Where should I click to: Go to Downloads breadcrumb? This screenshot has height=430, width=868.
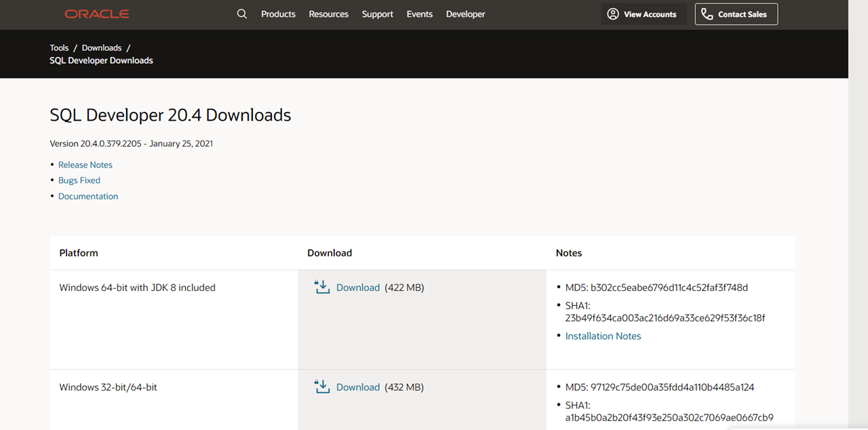tap(102, 47)
